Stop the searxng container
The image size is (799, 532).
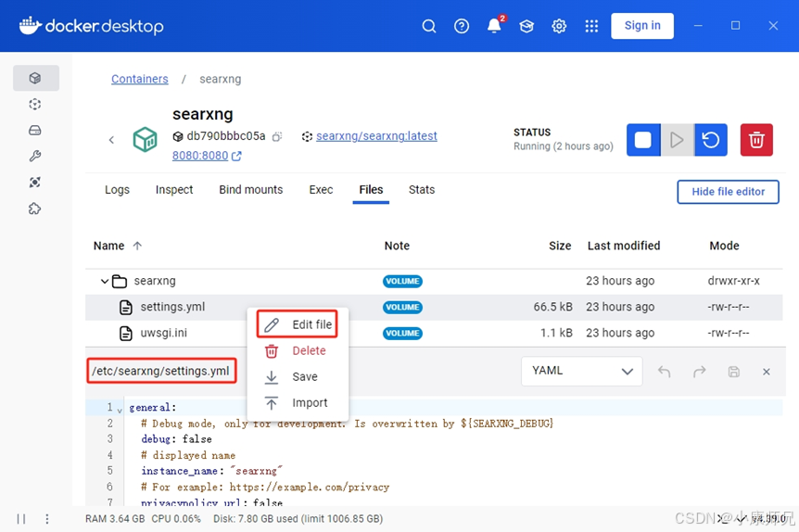coord(643,140)
